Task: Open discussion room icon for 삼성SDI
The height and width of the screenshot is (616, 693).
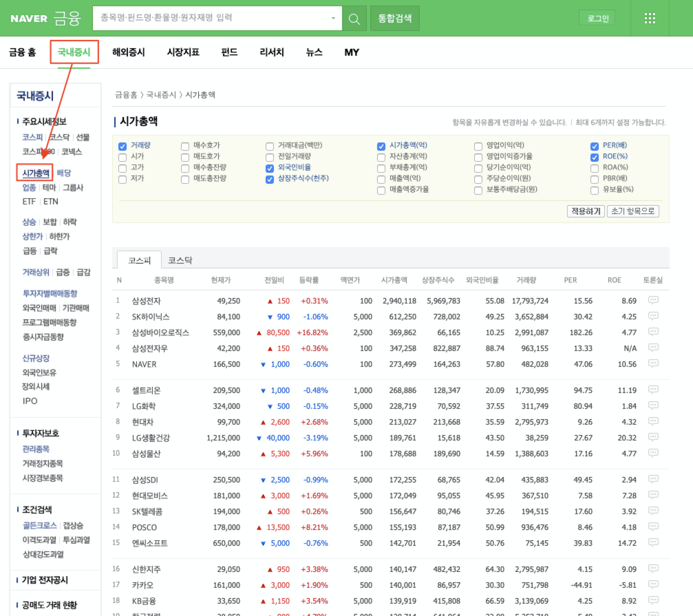Action: (x=653, y=479)
